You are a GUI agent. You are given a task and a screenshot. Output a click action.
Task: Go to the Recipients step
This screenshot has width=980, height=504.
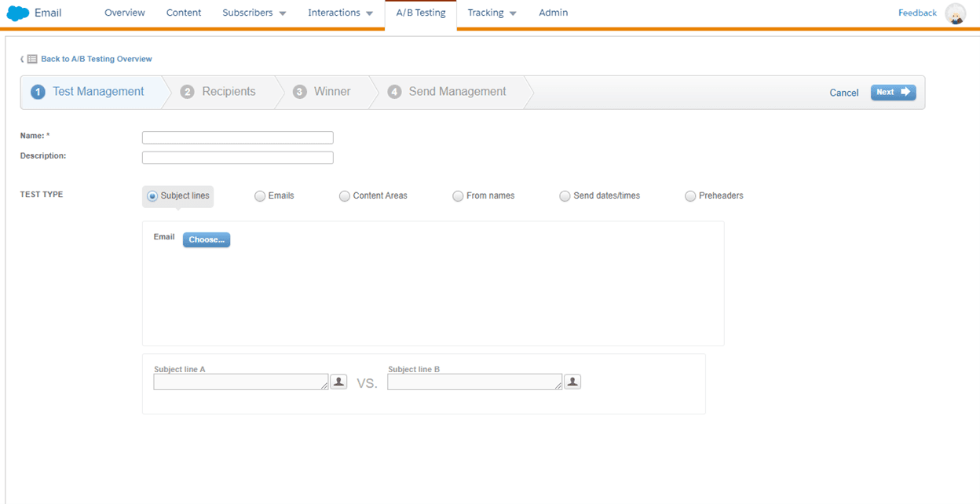(x=228, y=91)
